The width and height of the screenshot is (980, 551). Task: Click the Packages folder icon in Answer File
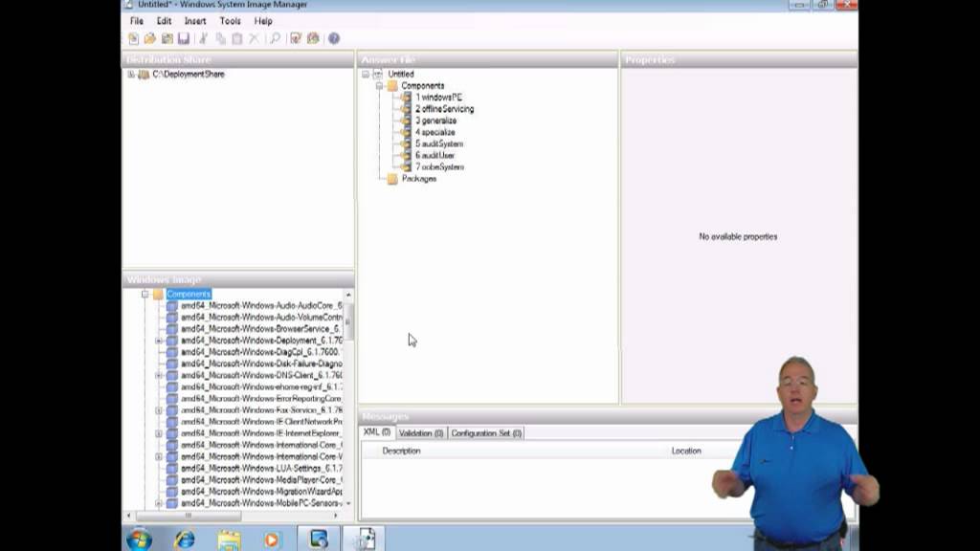[391, 179]
